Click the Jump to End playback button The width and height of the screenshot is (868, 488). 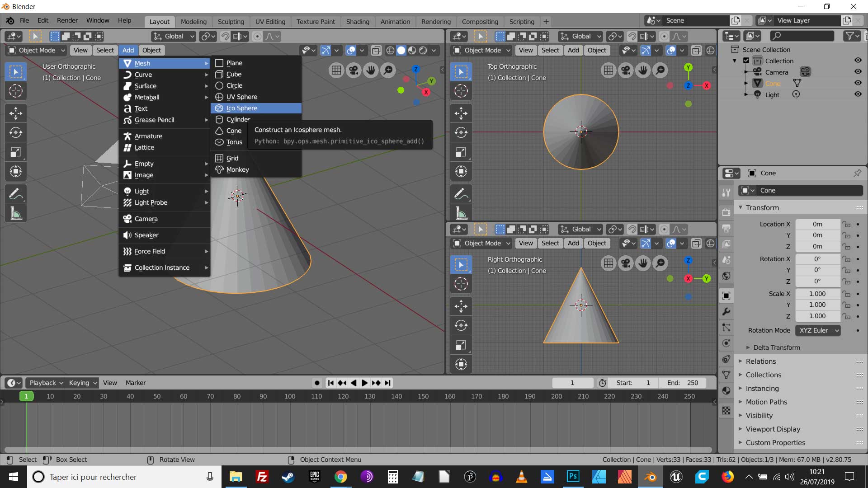tap(388, 383)
